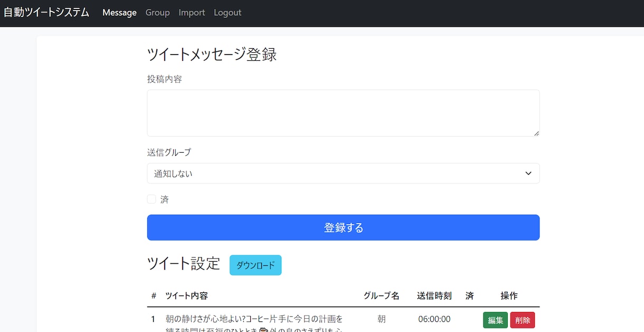
Task: Click 編集 for tweet row 1
Action: tap(495, 320)
